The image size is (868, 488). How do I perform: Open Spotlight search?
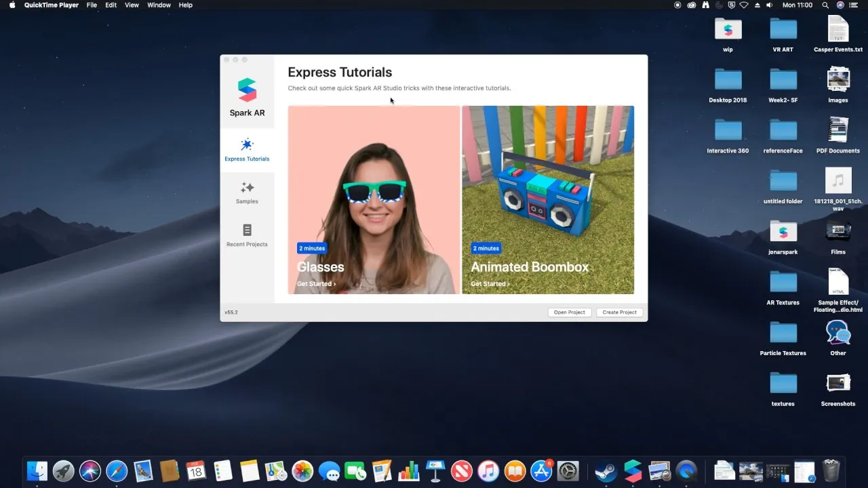[825, 5]
